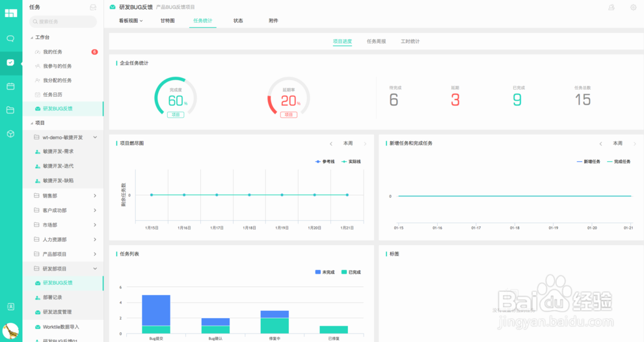
Task: Expand the 销售部 project folder
Action: [95, 195]
